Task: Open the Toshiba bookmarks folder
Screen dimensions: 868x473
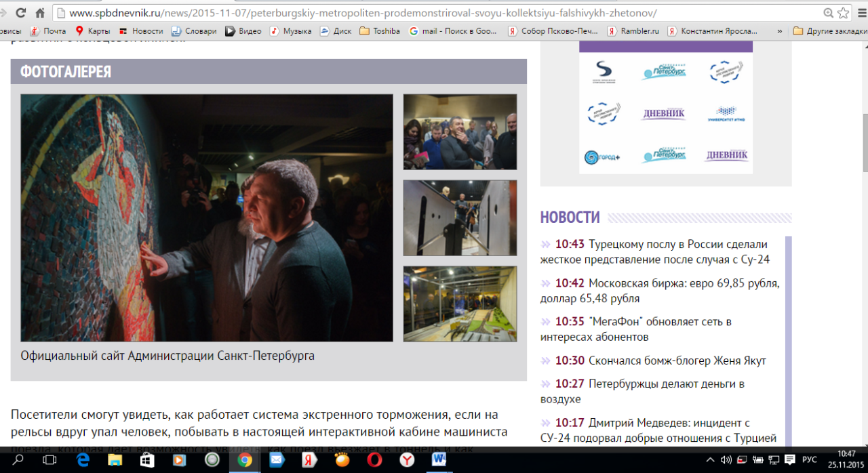Action: pos(380,31)
